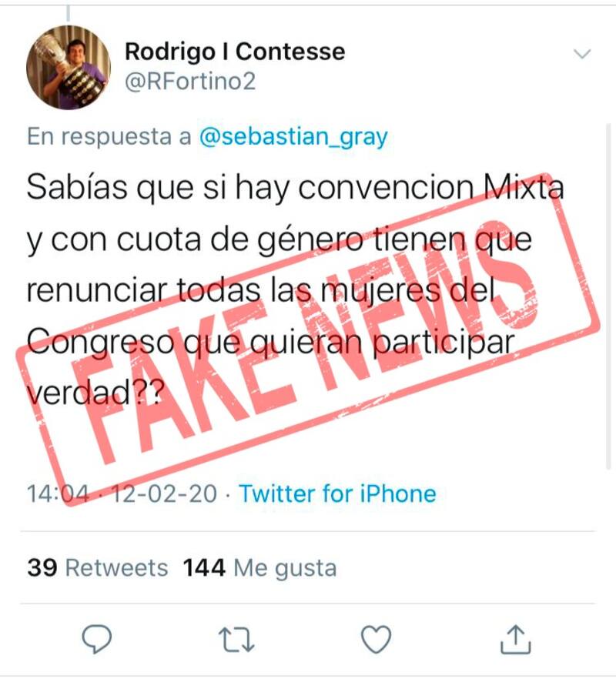View the 39 Retweets list
Screen dimensions: 616x679
pyautogui.click(x=98, y=567)
